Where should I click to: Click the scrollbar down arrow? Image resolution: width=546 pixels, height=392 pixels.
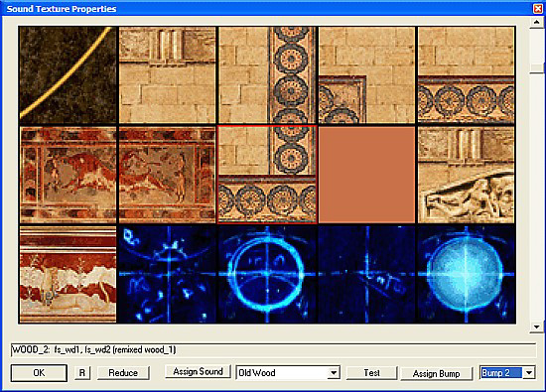(x=536, y=327)
